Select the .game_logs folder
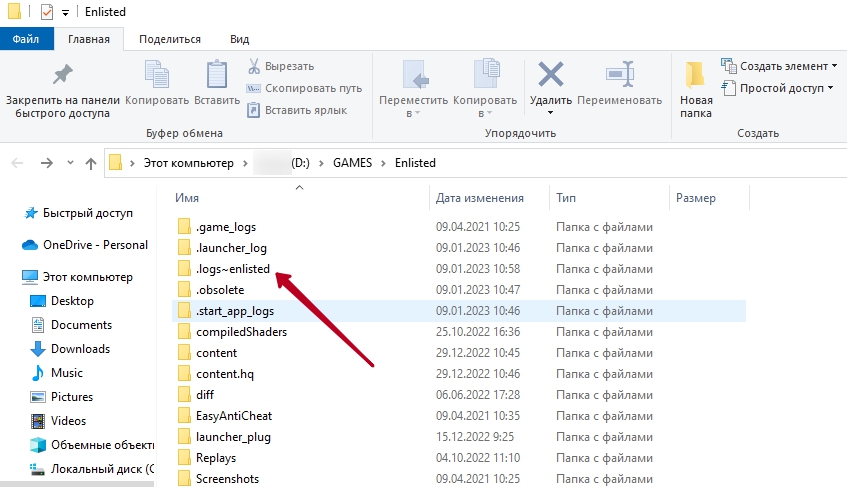Viewport: 847px width, 487px height. tap(226, 227)
